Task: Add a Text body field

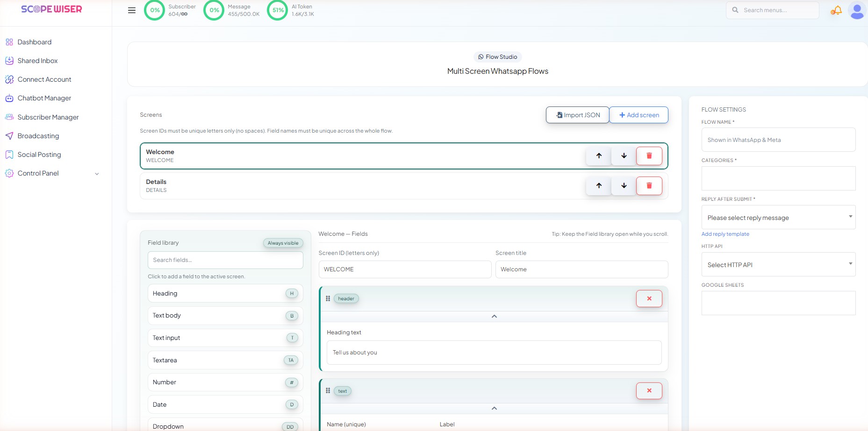Action: tap(225, 316)
